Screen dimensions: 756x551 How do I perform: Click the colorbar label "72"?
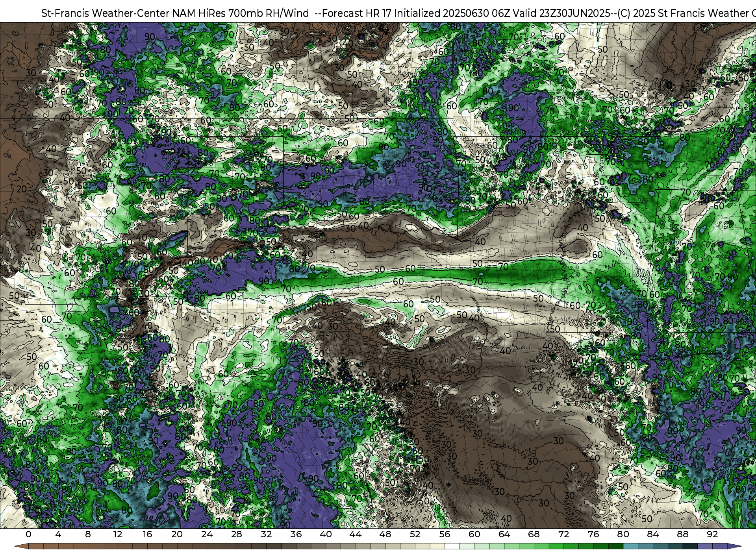click(x=564, y=534)
